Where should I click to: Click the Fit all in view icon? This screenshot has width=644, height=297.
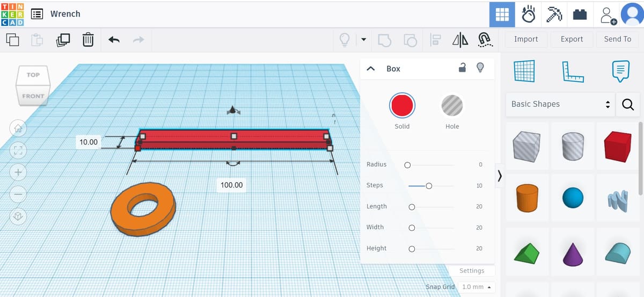pos(18,150)
